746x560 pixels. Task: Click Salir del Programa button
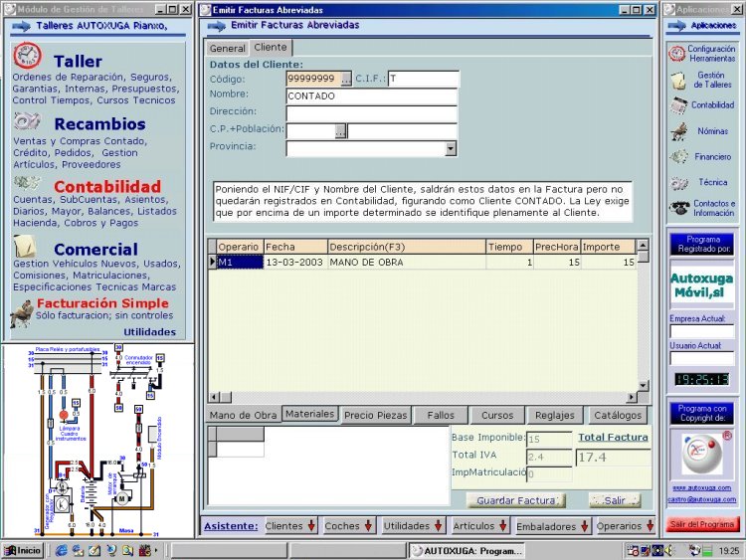click(702, 524)
